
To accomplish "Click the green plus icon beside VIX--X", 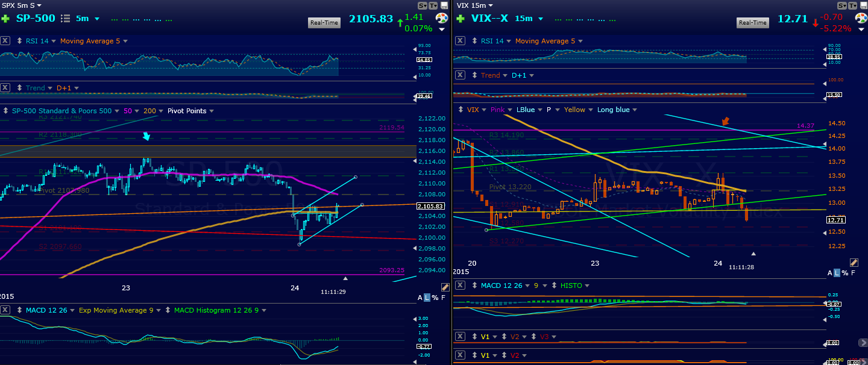I will point(460,18).
